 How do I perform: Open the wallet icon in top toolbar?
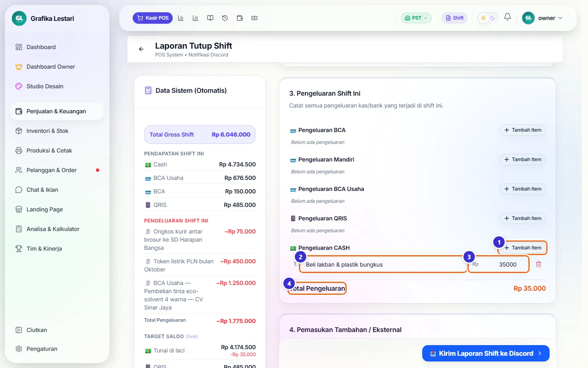click(x=240, y=18)
